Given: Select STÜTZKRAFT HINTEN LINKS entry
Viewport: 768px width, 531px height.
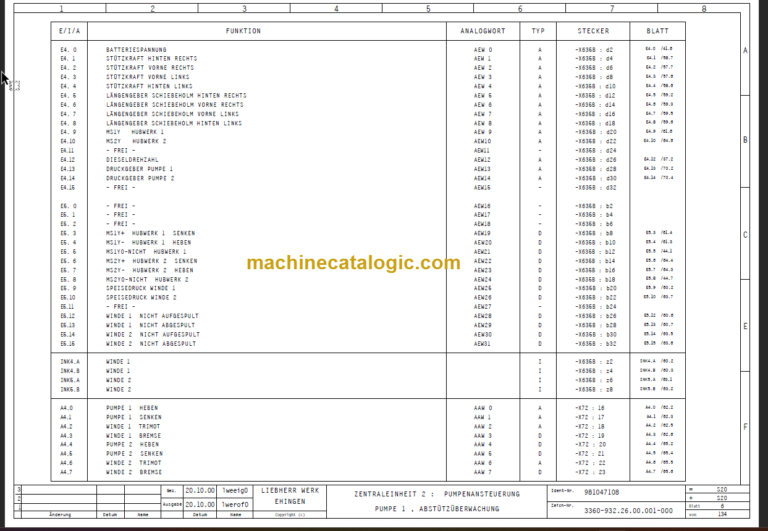Looking at the screenshot, I should click(x=149, y=86).
